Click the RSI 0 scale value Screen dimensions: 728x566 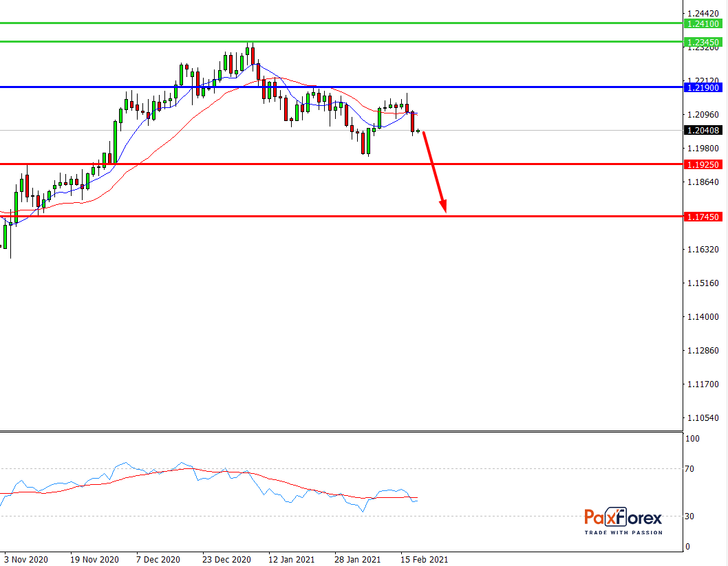[x=687, y=547]
